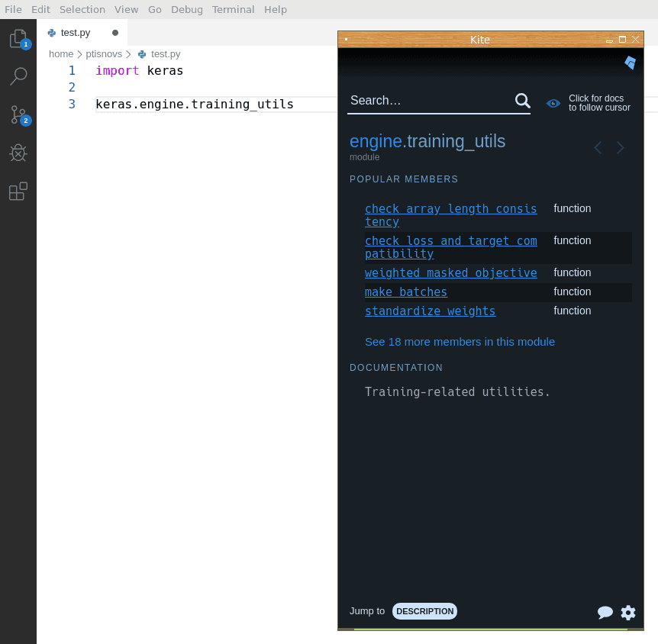Open weighted_masked_objective function docs

coord(450,272)
